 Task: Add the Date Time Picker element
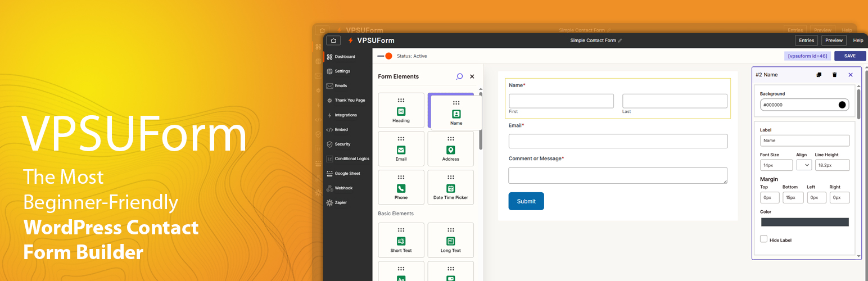click(450, 187)
